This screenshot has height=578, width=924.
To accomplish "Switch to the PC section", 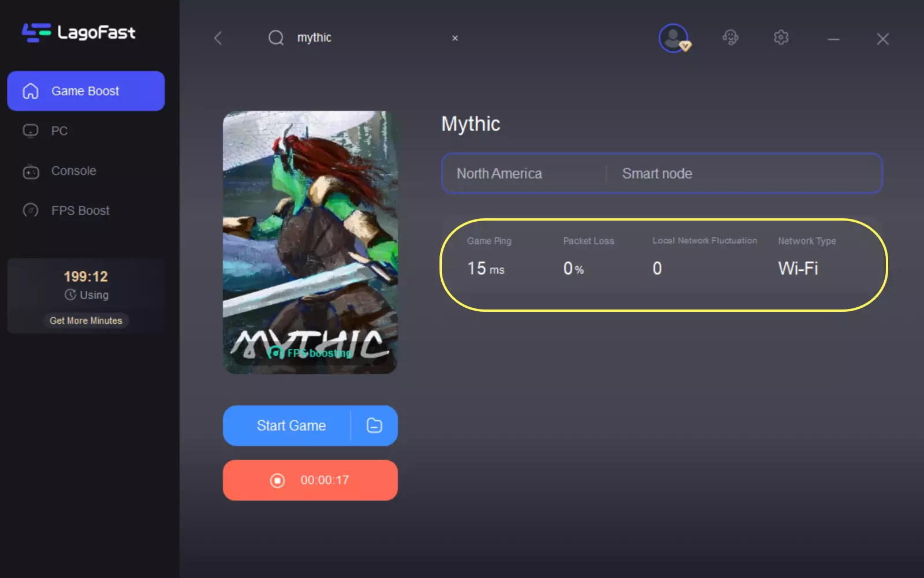I will point(59,131).
